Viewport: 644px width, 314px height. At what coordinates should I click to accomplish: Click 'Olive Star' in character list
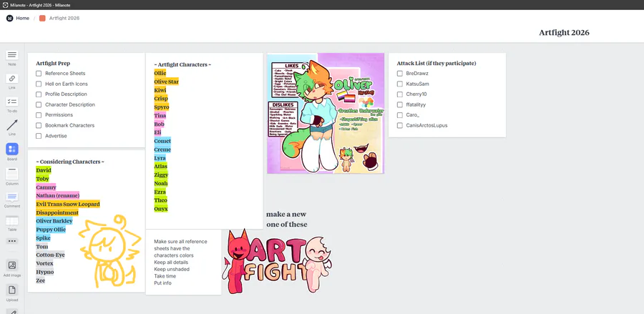coord(166,82)
